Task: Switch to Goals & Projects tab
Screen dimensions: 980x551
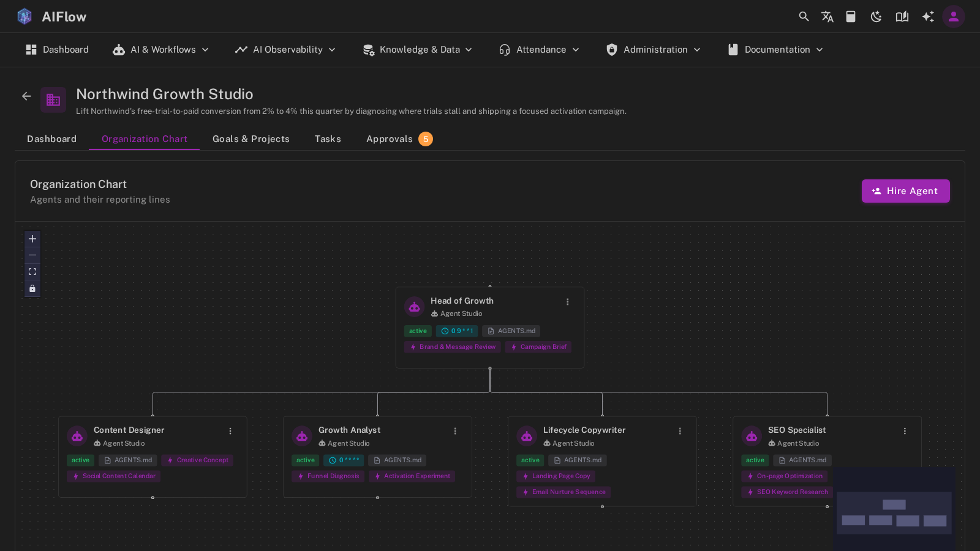Action: pos(251,139)
